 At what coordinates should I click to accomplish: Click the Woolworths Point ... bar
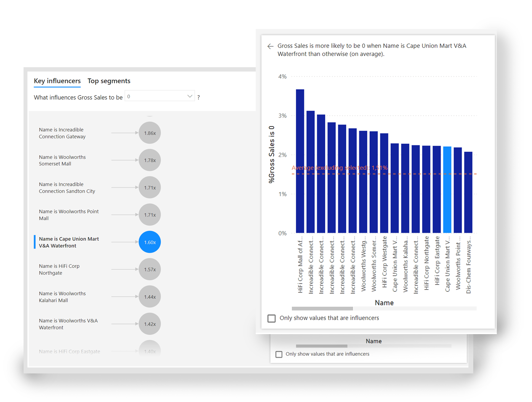(458, 190)
